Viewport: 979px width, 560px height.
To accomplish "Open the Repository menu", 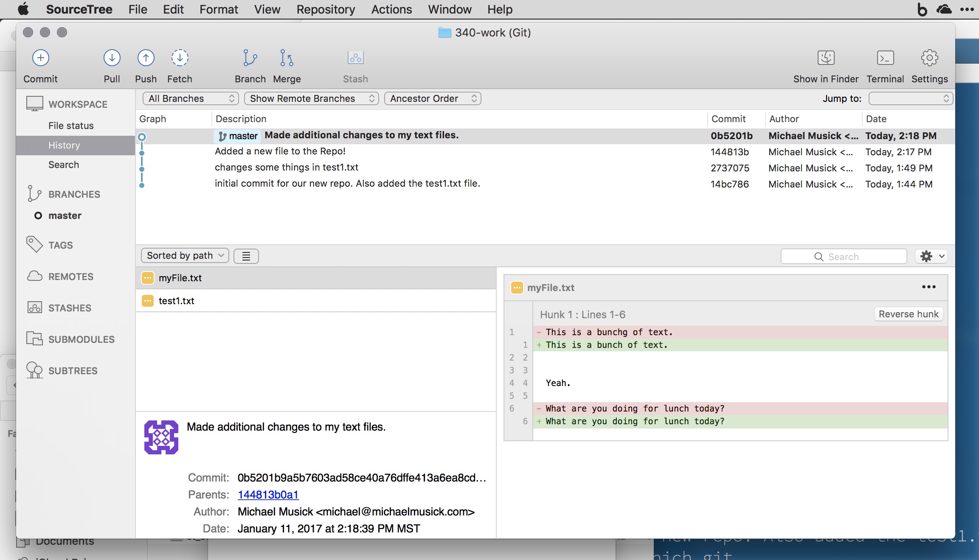I will tap(326, 9).
